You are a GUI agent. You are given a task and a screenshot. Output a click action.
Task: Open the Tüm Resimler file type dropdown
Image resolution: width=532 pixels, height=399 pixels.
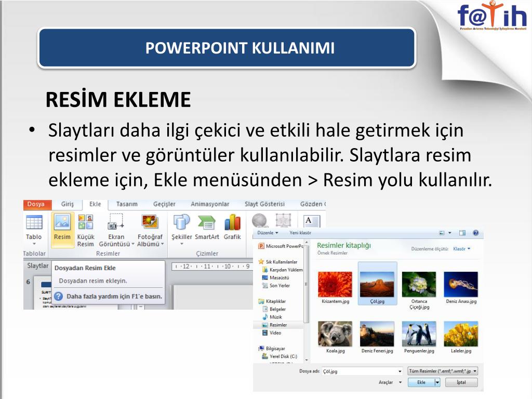443,371
